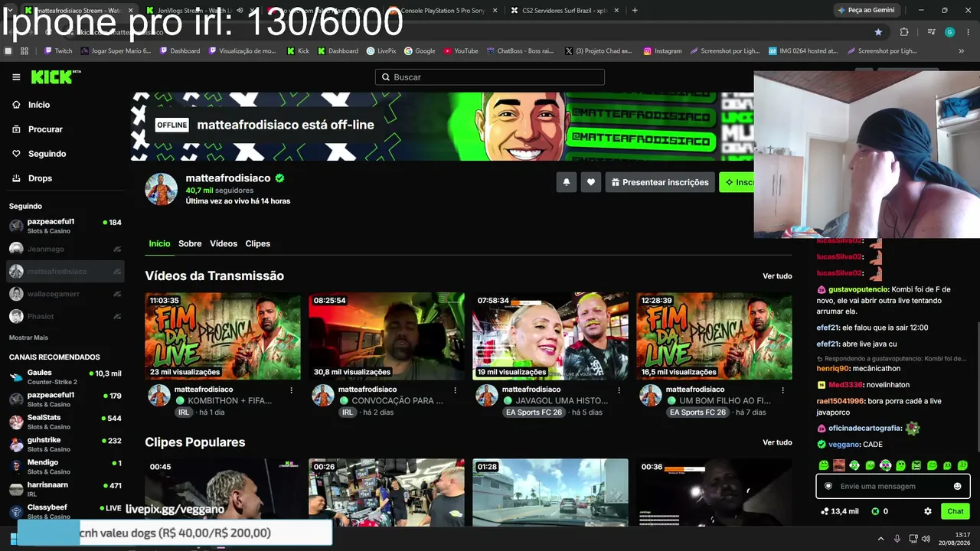
Task: Open the Chrome three-dot menu
Action: [x=968, y=32]
